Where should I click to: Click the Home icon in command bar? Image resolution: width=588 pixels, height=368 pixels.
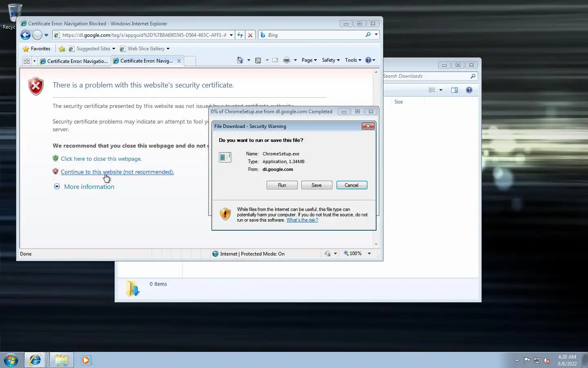click(240, 60)
